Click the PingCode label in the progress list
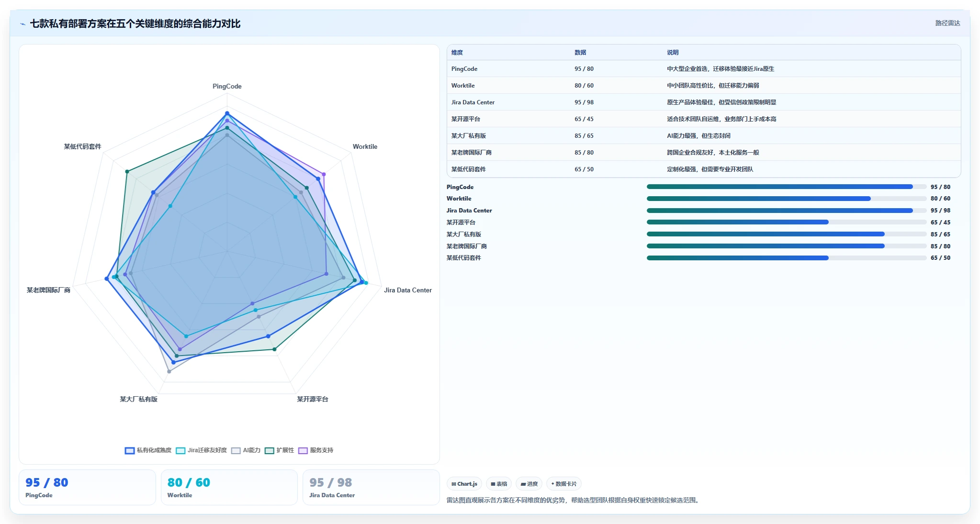Viewport: 980px width, 524px height. click(460, 187)
